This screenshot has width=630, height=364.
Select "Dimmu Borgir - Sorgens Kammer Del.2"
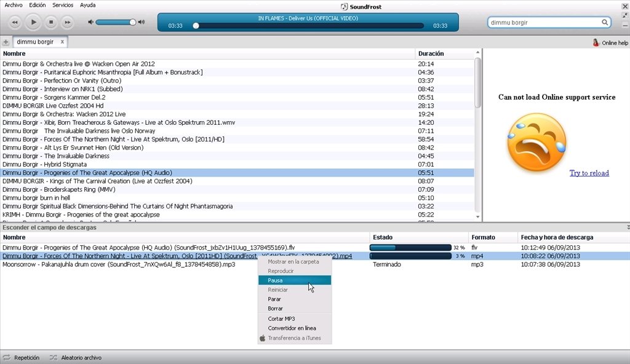237,98
